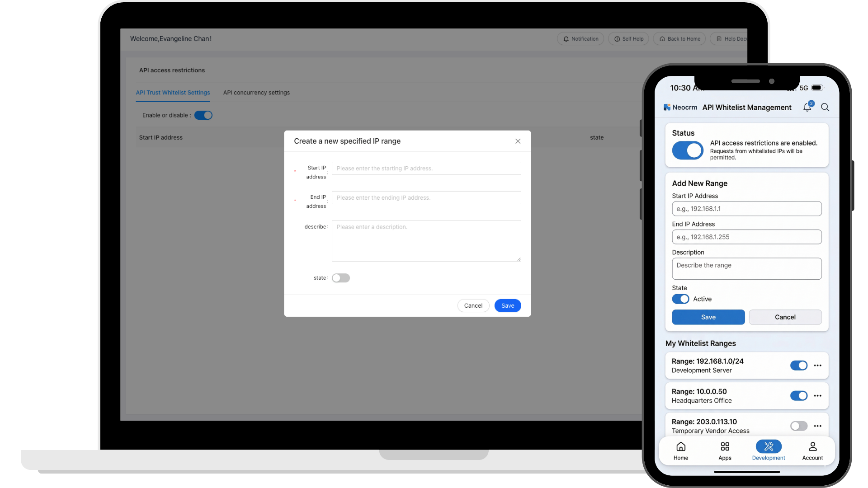
Task: Open more options for 203.0.113.10 range
Action: point(817,426)
